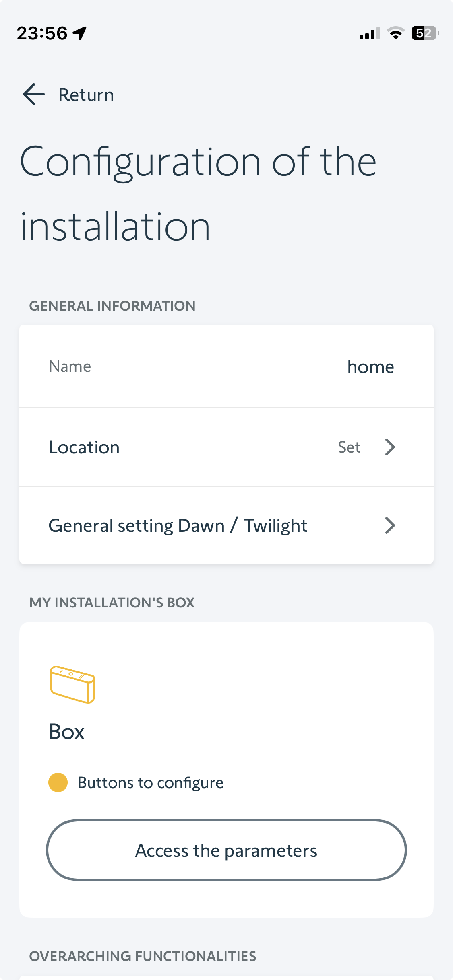
Task: Tap the back arrow icon
Action: coord(34,95)
